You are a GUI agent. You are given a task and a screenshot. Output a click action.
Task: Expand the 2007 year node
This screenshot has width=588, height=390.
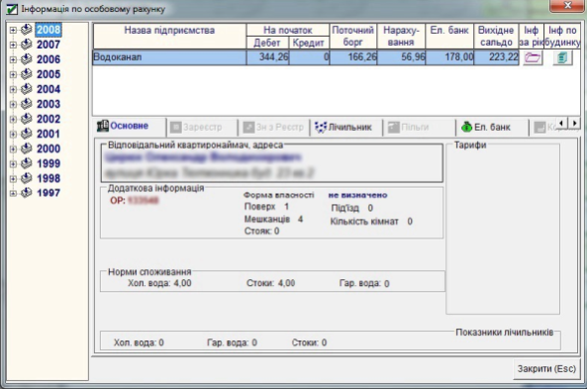click(x=13, y=45)
